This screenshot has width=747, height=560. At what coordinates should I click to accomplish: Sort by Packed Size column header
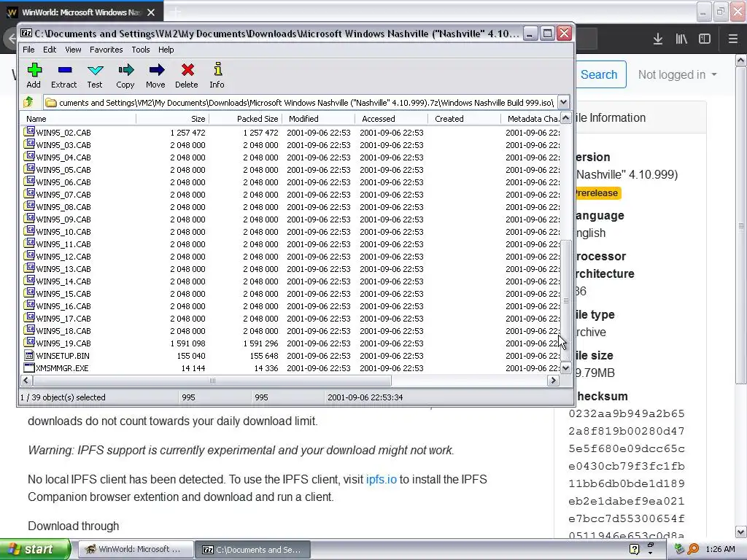click(245, 119)
